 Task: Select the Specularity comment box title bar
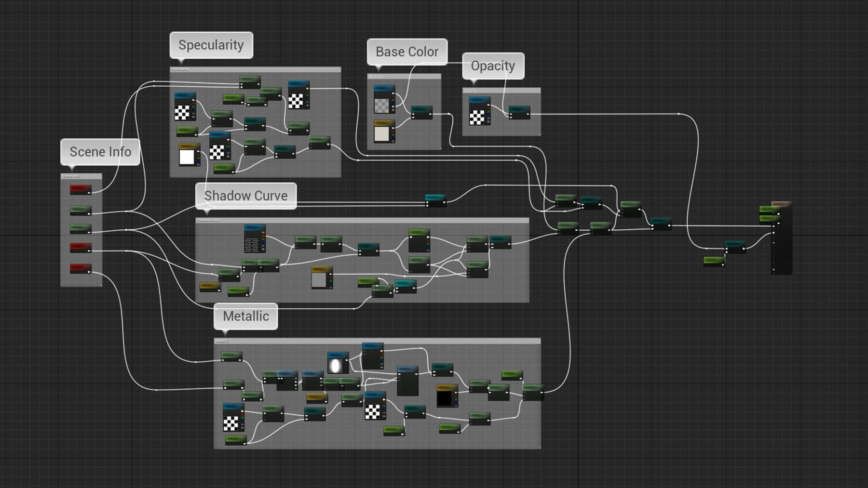click(x=255, y=69)
